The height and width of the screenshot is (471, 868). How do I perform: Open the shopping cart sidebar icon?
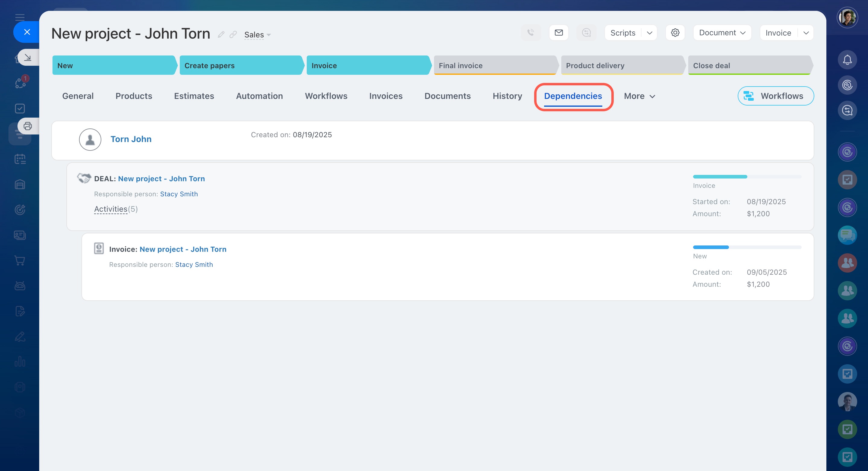click(x=20, y=261)
